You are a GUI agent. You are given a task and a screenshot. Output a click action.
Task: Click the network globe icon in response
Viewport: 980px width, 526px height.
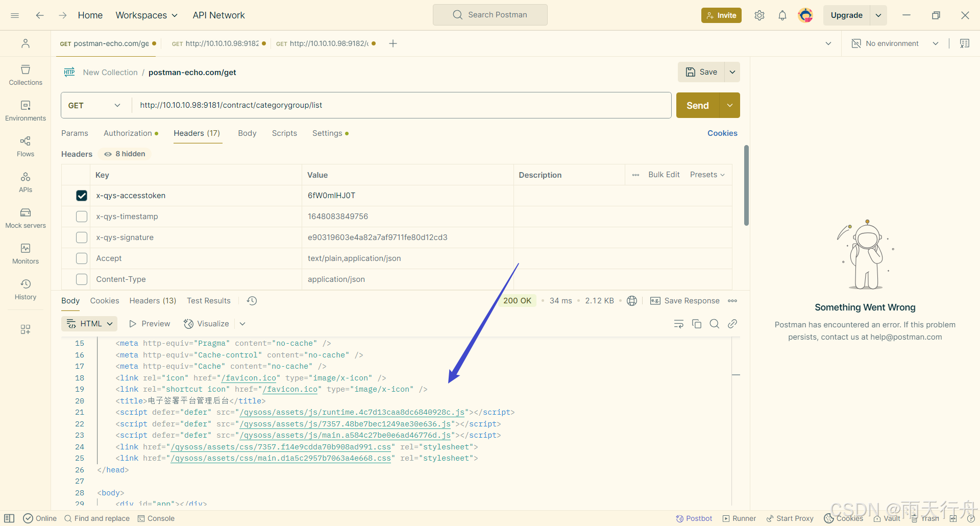632,301
